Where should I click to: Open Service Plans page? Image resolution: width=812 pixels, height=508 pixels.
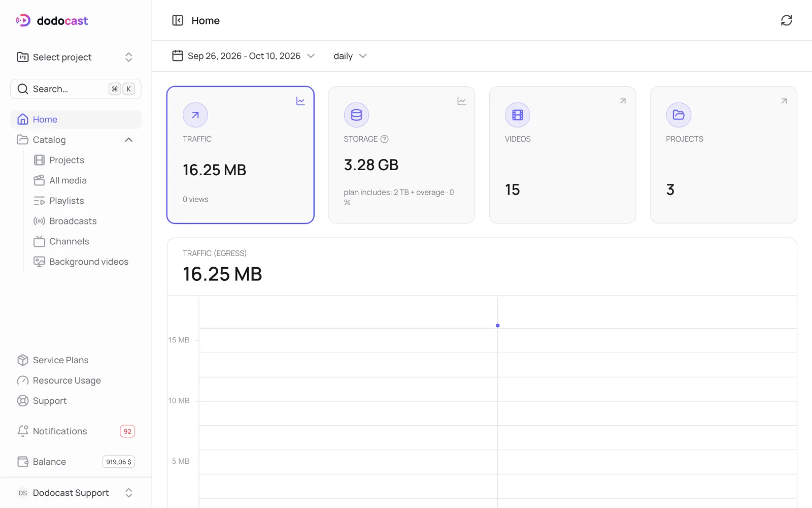(60, 360)
